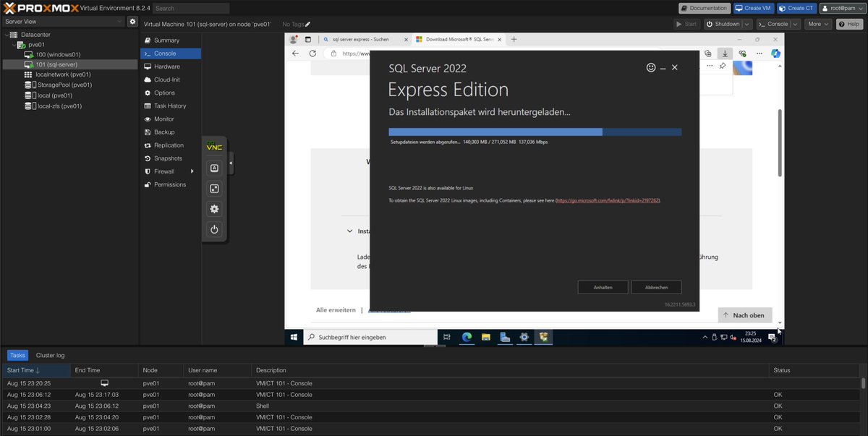868x436 pixels.
Task: Open Edge profile icon in the VM
Action: click(294, 40)
